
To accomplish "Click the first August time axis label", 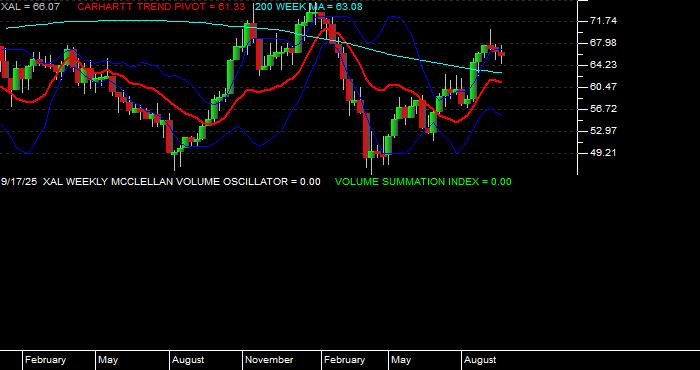I will 188,360.
